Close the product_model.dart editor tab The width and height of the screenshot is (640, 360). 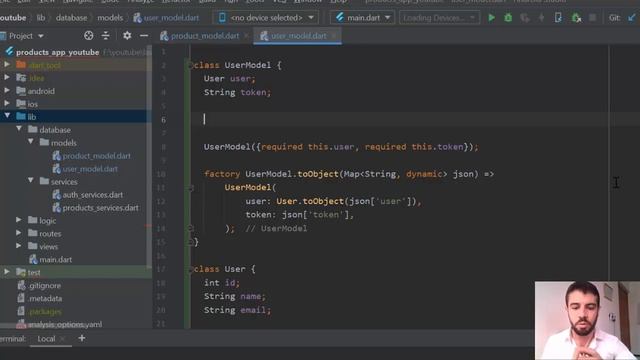click(246, 36)
